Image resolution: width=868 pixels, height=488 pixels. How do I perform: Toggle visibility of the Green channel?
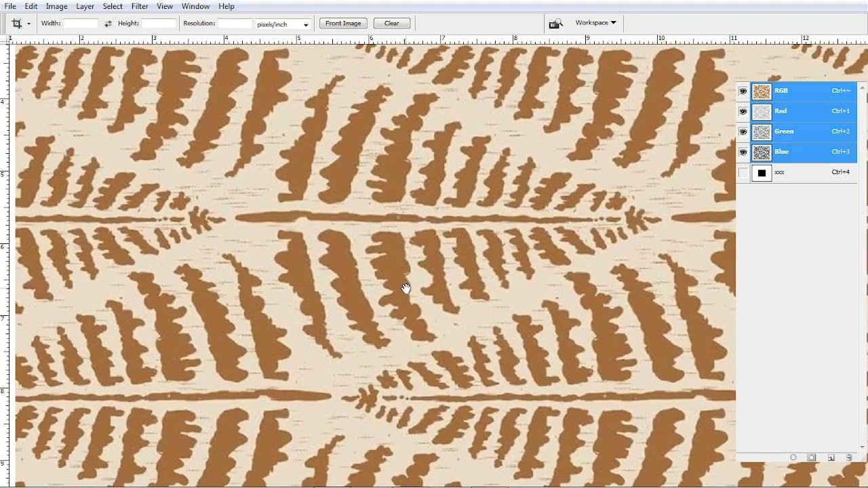pos(743,131)
